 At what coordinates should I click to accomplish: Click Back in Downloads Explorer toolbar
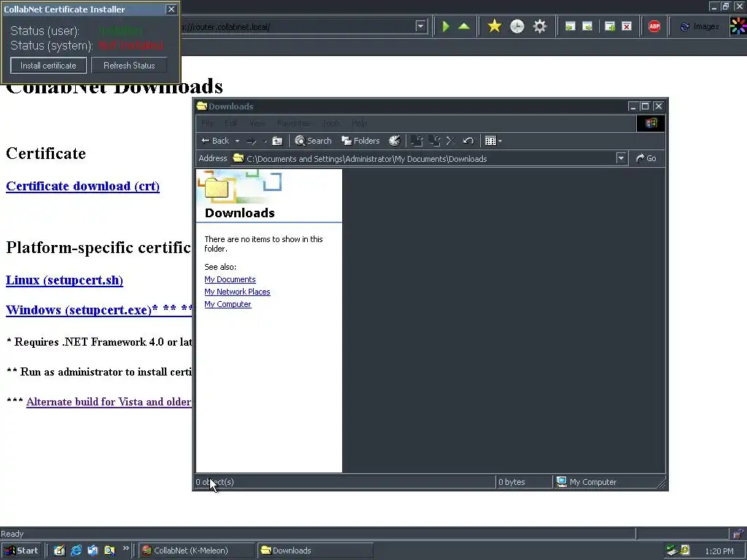click(x=215, y=141)
